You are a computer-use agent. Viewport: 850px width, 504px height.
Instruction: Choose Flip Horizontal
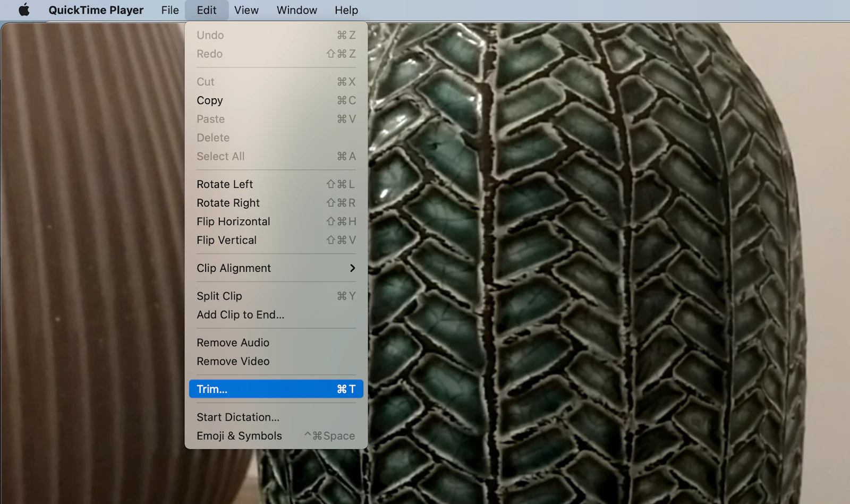click(x=233, y=221)
